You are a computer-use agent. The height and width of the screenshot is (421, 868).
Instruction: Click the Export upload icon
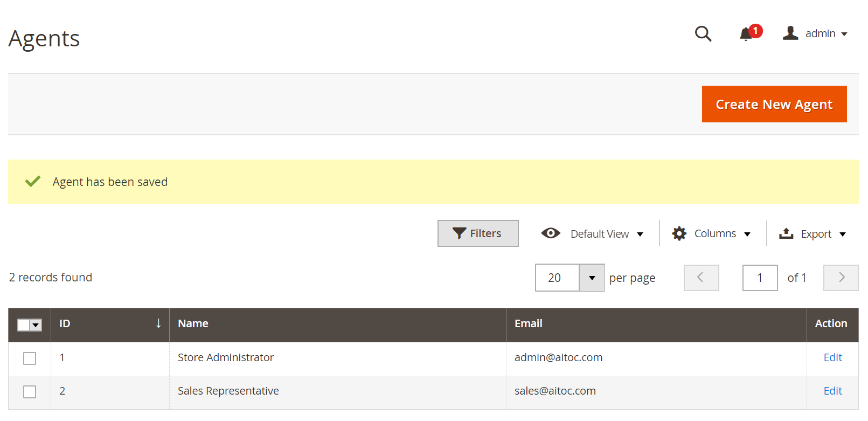786,233
